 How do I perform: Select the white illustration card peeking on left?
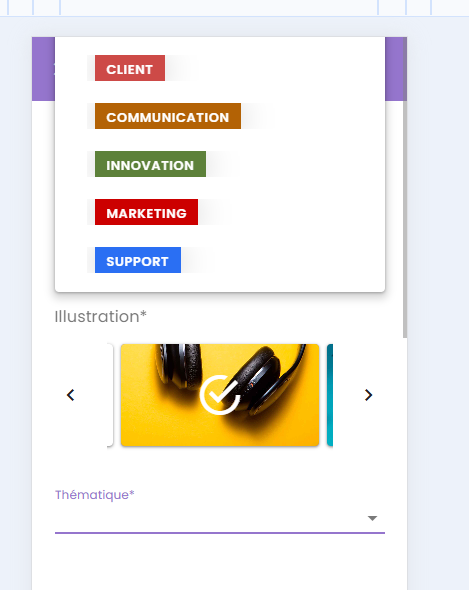(x=110, y=395)
